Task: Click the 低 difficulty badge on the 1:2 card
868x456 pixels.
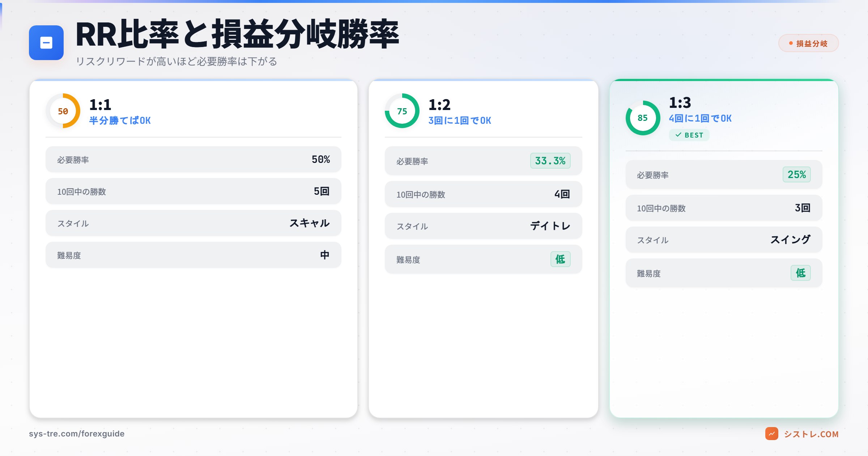Action: pyautogui.click(x=560, y=259)
